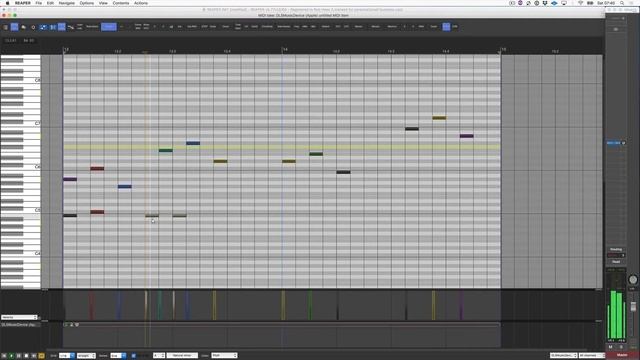
Task: Toggle the key snap checkbox
Action: (x=133, y=356)
